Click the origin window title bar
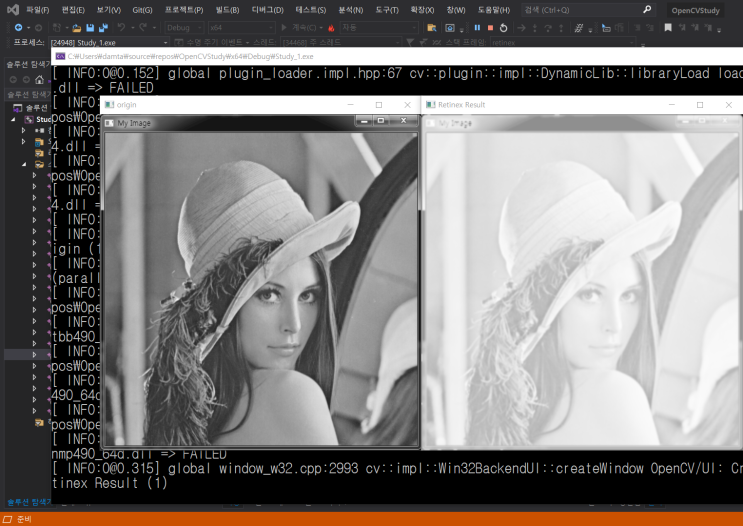Viewport: 743px width, 526px height. pyautogui.click(x=260, y=105)
